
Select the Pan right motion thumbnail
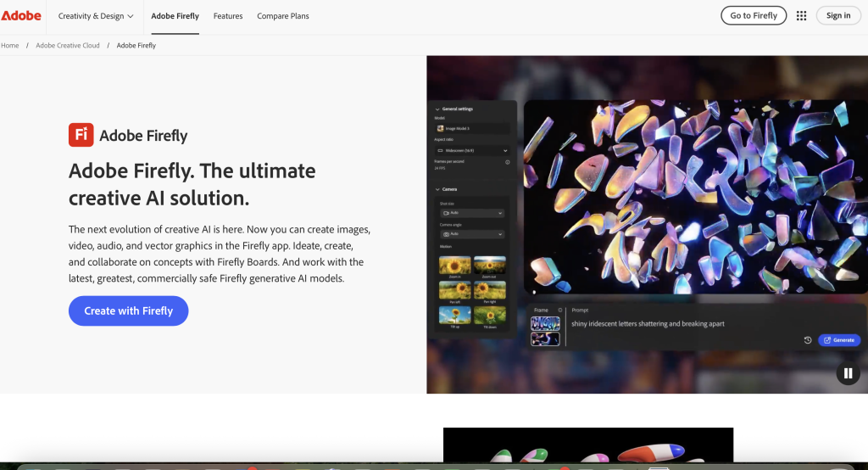pos(490,291)
